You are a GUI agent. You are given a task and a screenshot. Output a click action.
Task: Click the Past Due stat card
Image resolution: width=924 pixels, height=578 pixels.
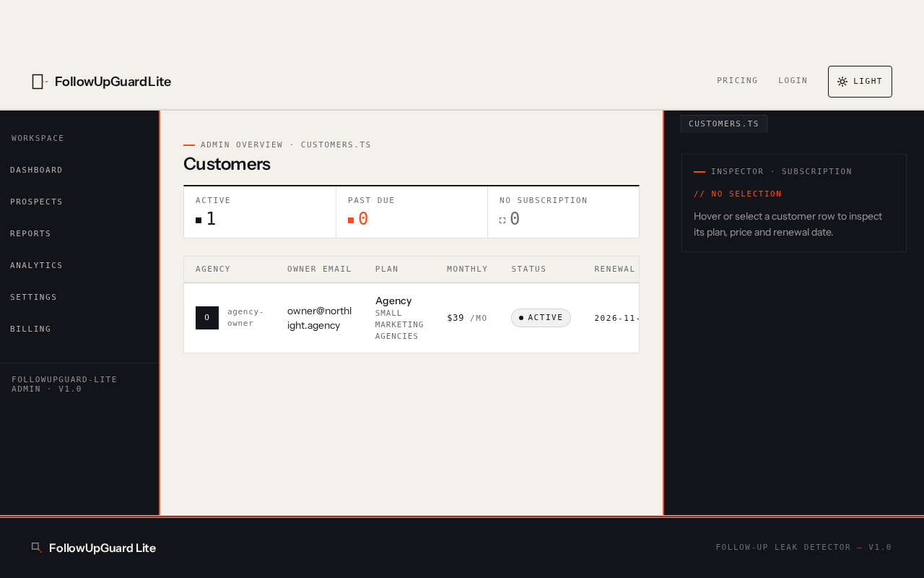(411, 212)
